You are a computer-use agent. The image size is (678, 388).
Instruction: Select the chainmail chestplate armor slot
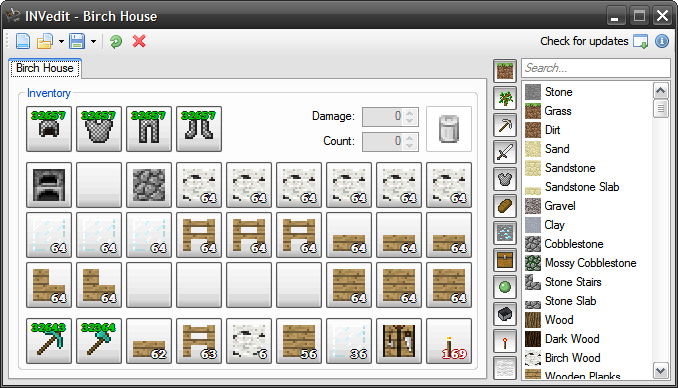pos(99,129)
